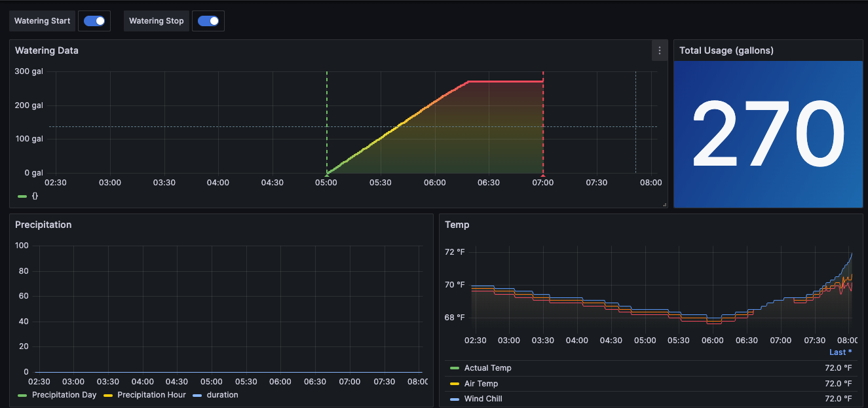Click the Precipitation Day green legend icon

coord(23,395)
